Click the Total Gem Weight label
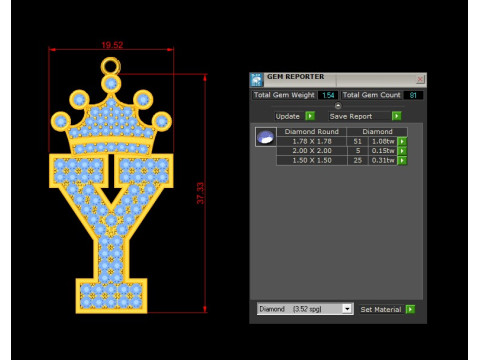This screenshot has width=480, height=360. [x=284, y=95]
